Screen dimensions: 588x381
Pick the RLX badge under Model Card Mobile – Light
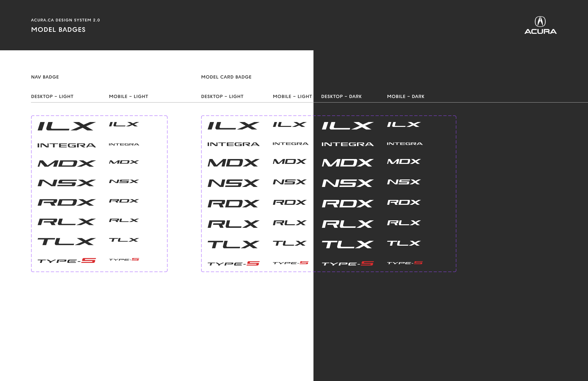(x=290, y=223)
